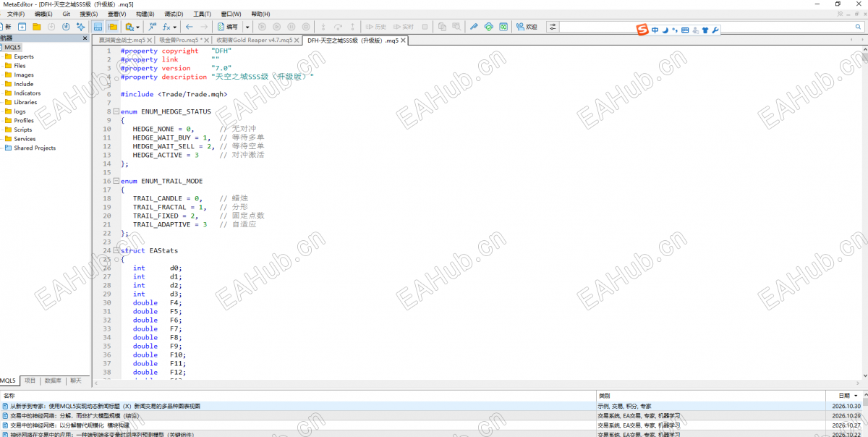Screen dimensions: 868x437
Task: Sort articles by the 日期 column header
Action: pos(845,396)
